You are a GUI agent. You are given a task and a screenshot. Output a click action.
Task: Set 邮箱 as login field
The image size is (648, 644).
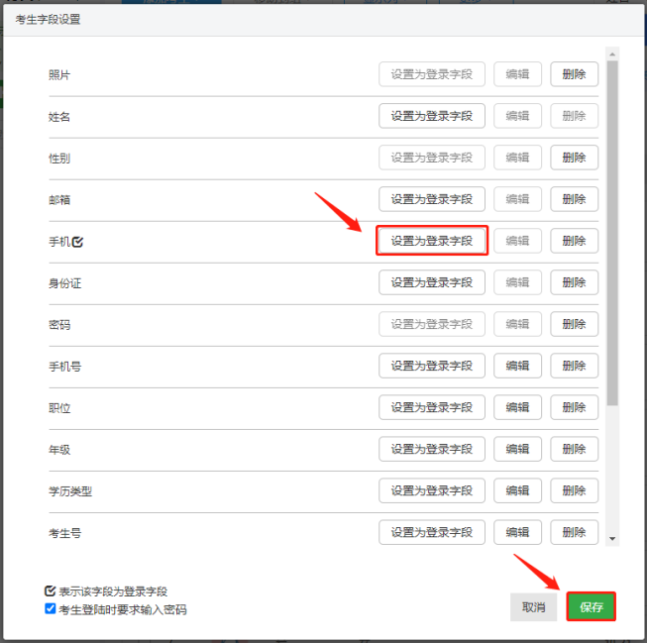pos(432,199)
